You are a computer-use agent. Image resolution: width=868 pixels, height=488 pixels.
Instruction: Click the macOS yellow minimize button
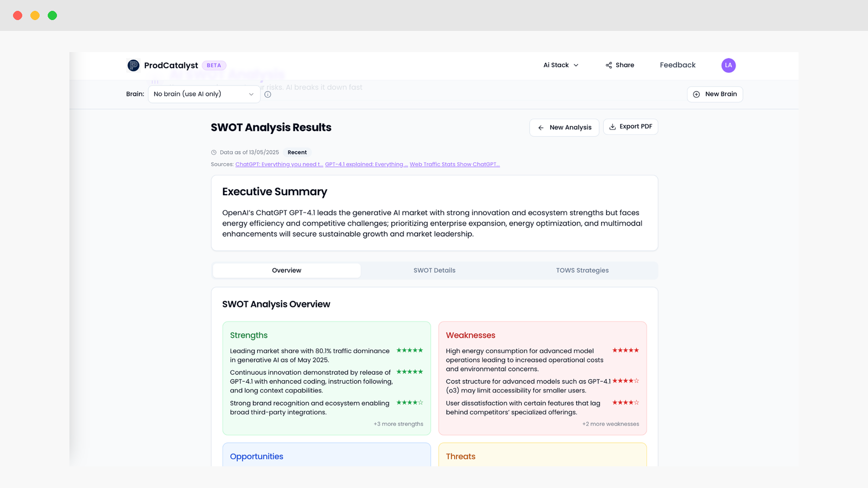(x=35, y=15)
